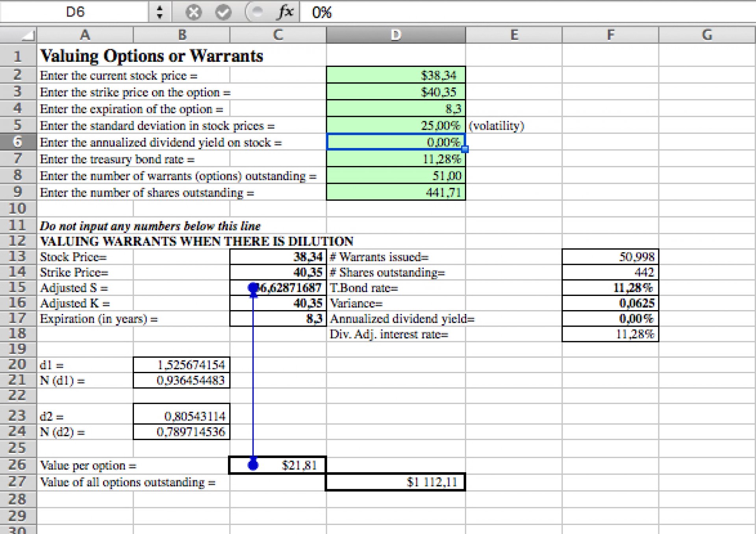Select the dividend yield cell 0,00% in column D
756x534 pixels.
click(396, 142)
